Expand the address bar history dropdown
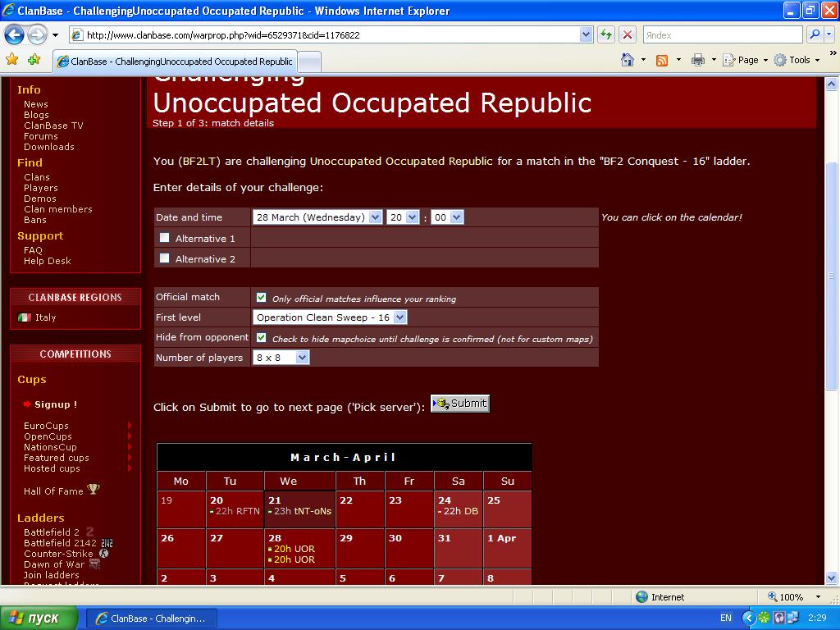The height and width of the screenshot is (630, 840). [x=586, y=34]
